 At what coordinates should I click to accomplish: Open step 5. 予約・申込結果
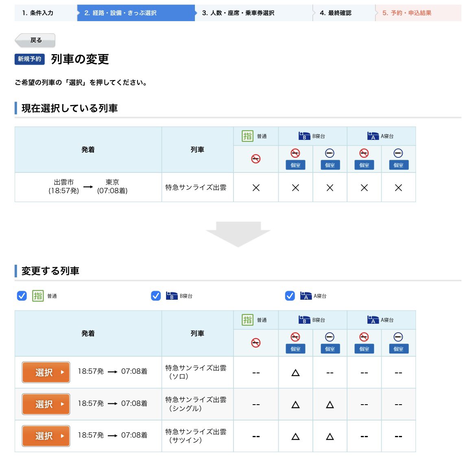coord(418,13)
